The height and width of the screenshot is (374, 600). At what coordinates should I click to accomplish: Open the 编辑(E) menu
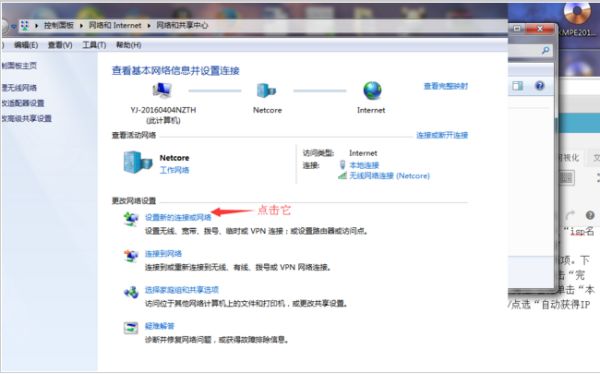tap(26, 45)
